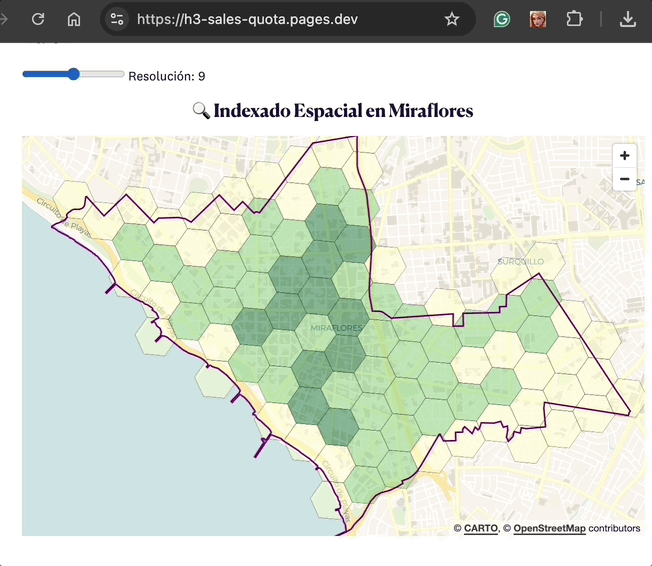Bookmark this page with the star icon
Image resolution: width=652 pixels, height=566 pixels.
452,19
